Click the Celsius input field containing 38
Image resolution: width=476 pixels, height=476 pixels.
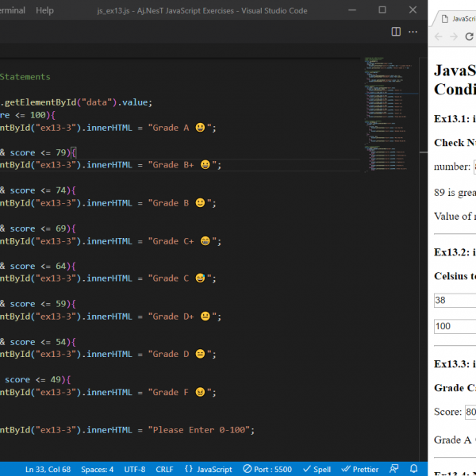pos(455,301)
